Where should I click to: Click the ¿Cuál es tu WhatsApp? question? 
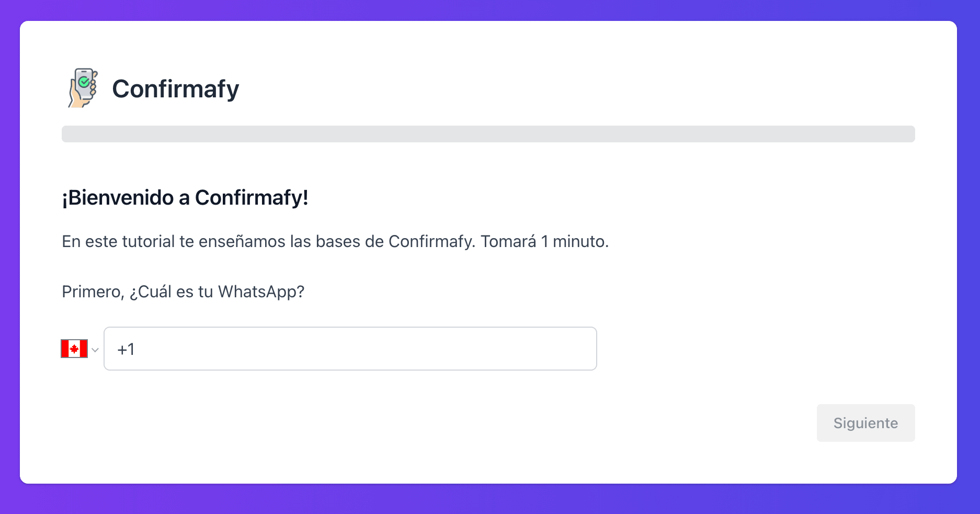217,292
